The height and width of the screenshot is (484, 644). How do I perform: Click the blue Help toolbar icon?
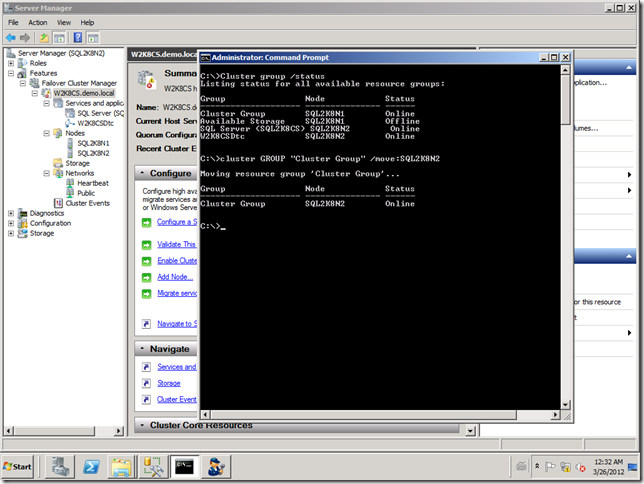pos(78,38)
